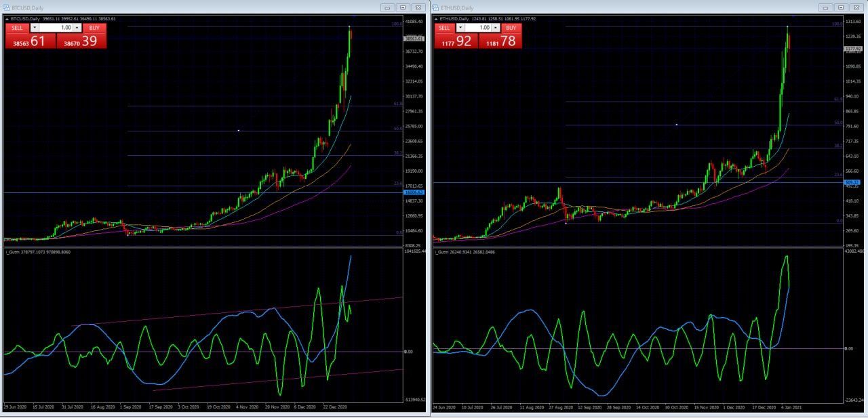The height and width of the screenshot is (418, 868).
Task: Click the 1313.60 price on ETHUSD scale
Action: pyautogui.click(x=854, y=21)
